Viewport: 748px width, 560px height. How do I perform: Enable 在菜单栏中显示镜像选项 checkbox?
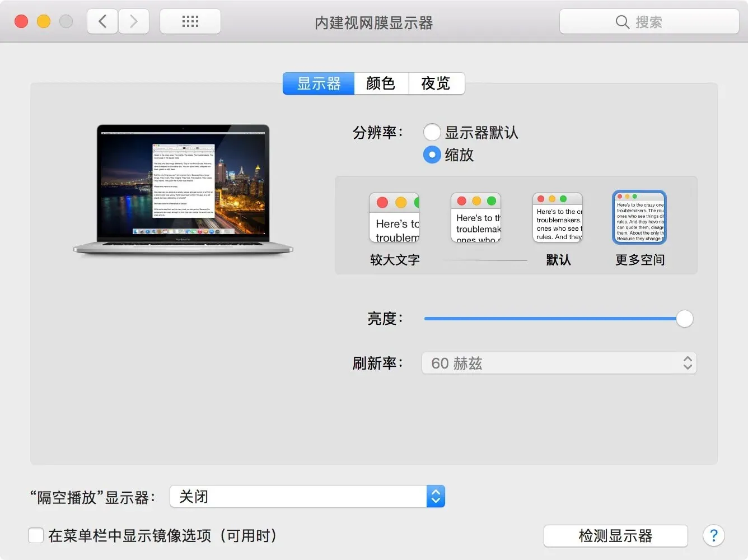pyautogui.click(x=36, y=535)
